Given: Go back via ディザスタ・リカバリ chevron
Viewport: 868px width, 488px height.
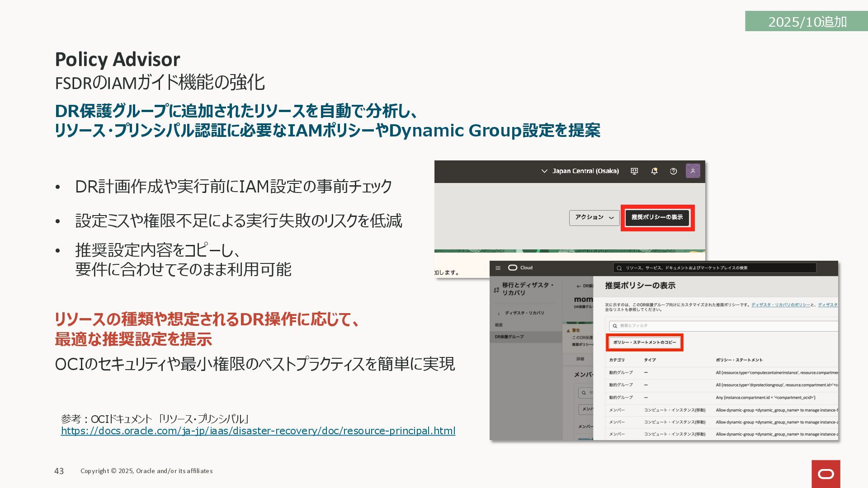Looking at the screenshot, I should click(499, 314).
